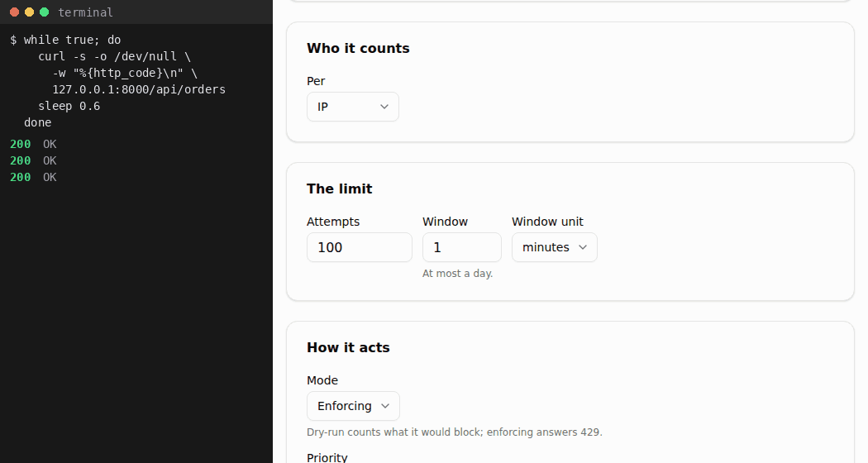Select the first '200 OK' output line
This screenshot has width=868, height=463.
click(x=33, y=144)
